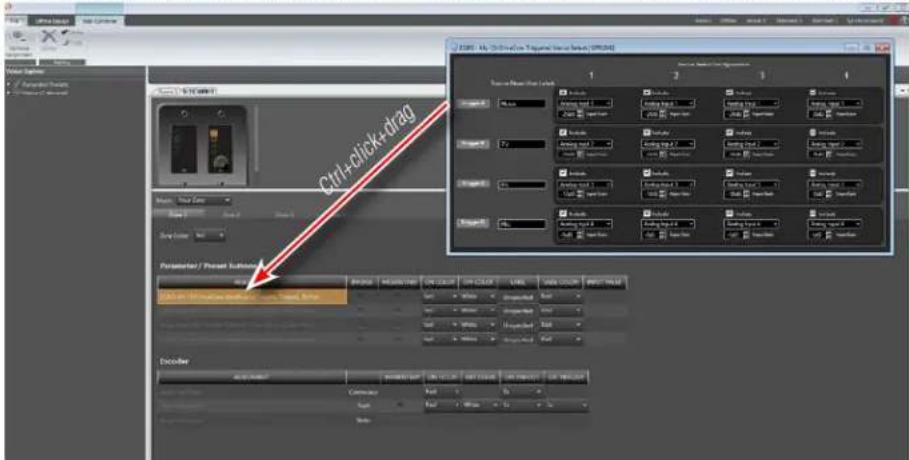Open Off Color dropdown in third button row
This screenshot has height=460, width=909.
point(478,325)
